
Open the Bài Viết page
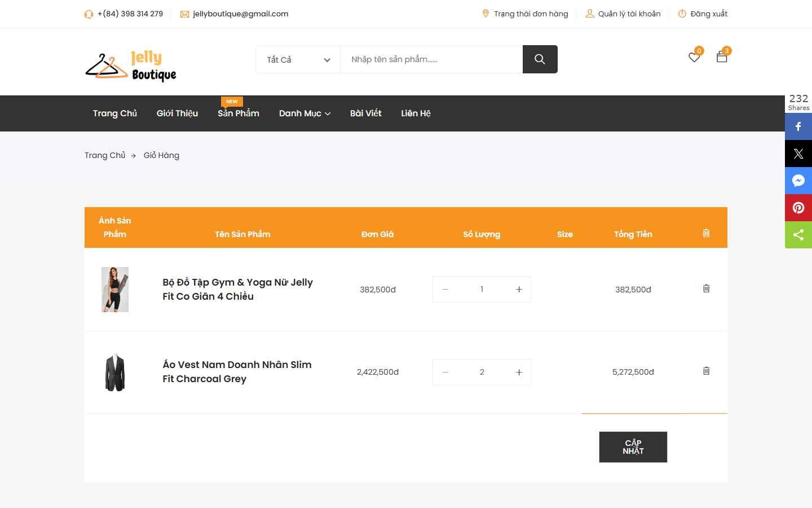(x=365, y=113)
